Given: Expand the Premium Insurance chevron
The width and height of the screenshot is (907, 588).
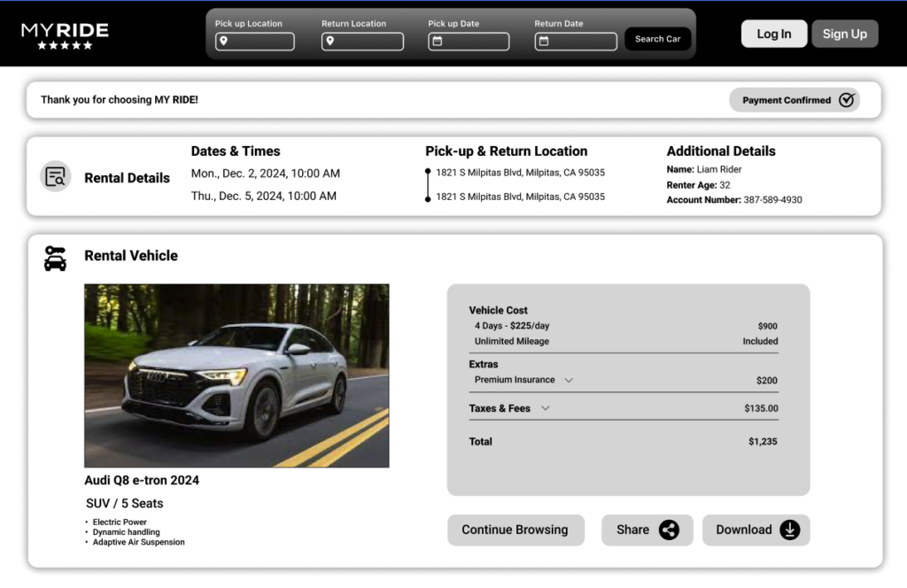Looking at the screenshot, I should pos(569,381).
